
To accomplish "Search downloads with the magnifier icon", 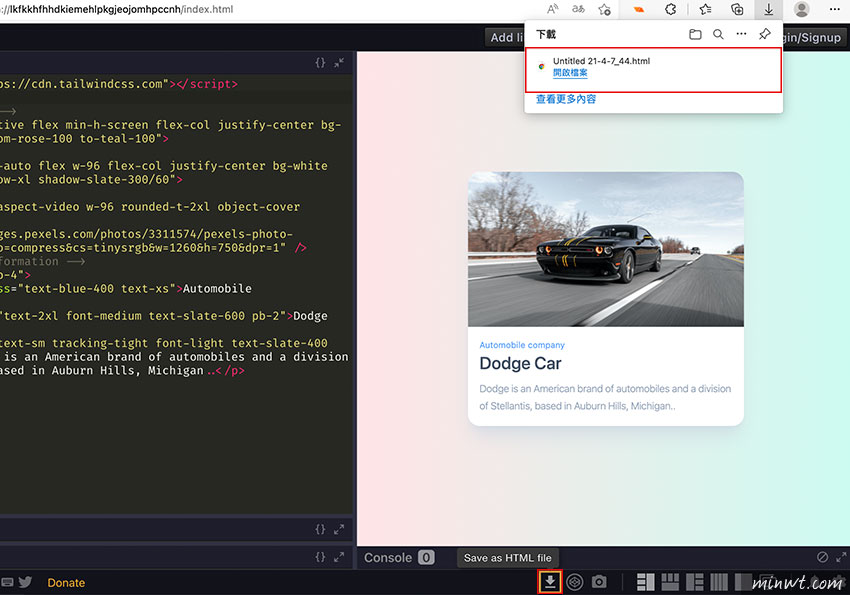I will click(718, 35).
